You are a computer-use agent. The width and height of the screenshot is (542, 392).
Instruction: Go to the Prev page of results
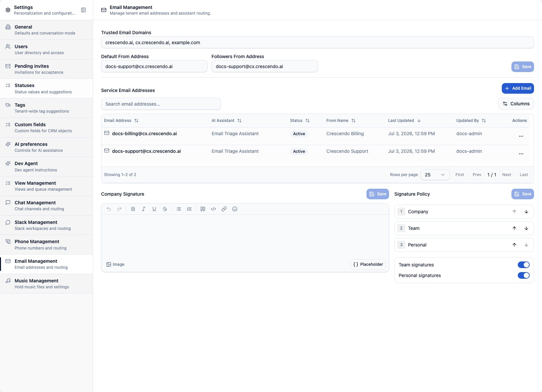click(477, 175)
